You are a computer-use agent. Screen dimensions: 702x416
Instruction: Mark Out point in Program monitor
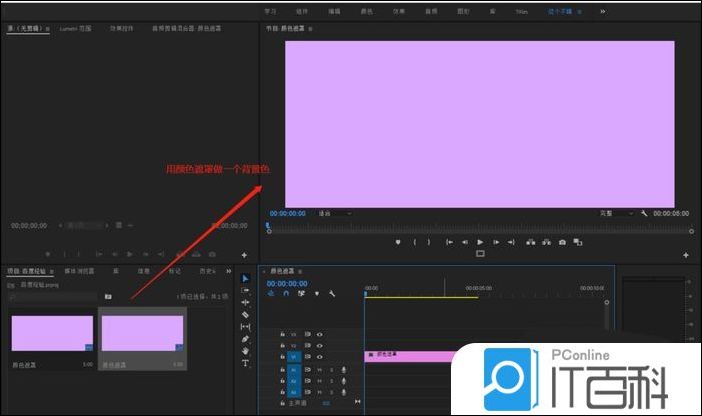click(429, 242)
